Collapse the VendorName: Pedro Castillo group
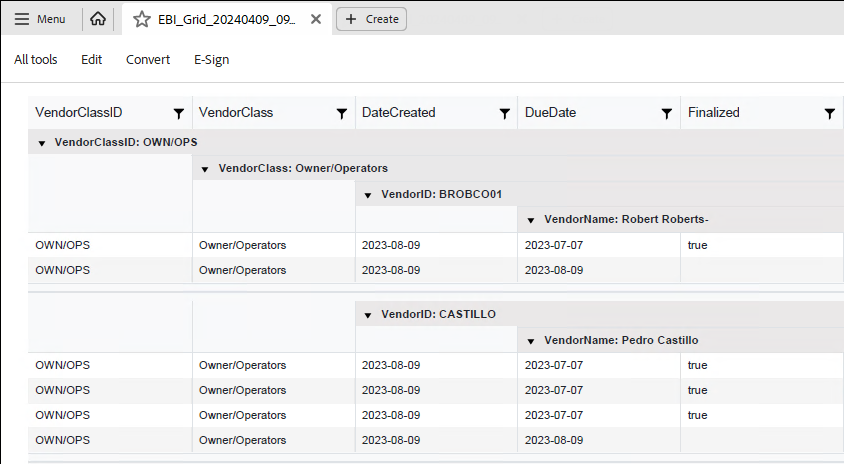Viewport: 844px width, 464px height. point(531,341)
